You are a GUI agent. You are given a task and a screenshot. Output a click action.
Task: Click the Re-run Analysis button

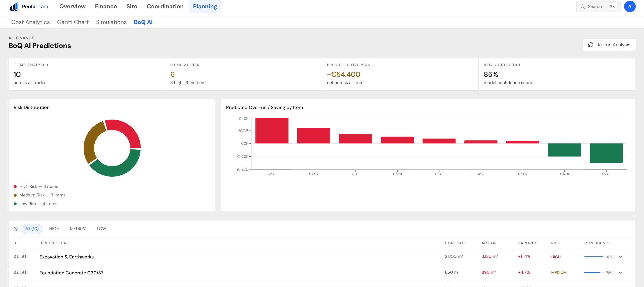click(x=609, y=45)
